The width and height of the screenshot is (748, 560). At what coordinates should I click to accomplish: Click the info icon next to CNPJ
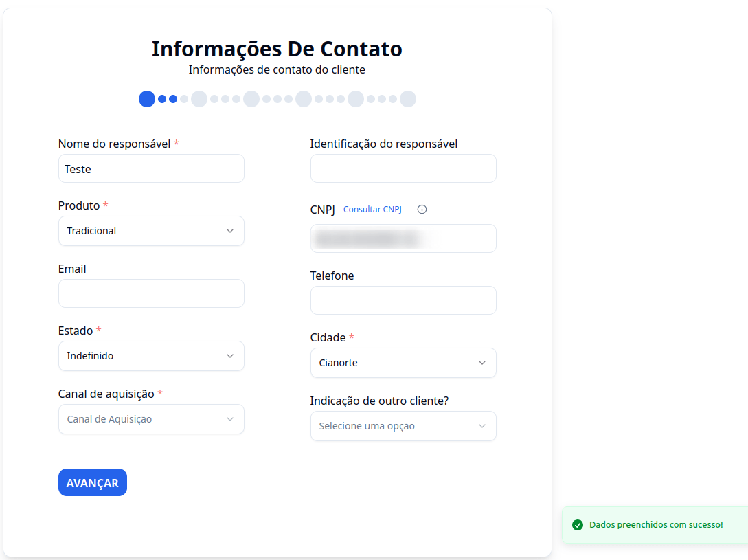[422, 209]
